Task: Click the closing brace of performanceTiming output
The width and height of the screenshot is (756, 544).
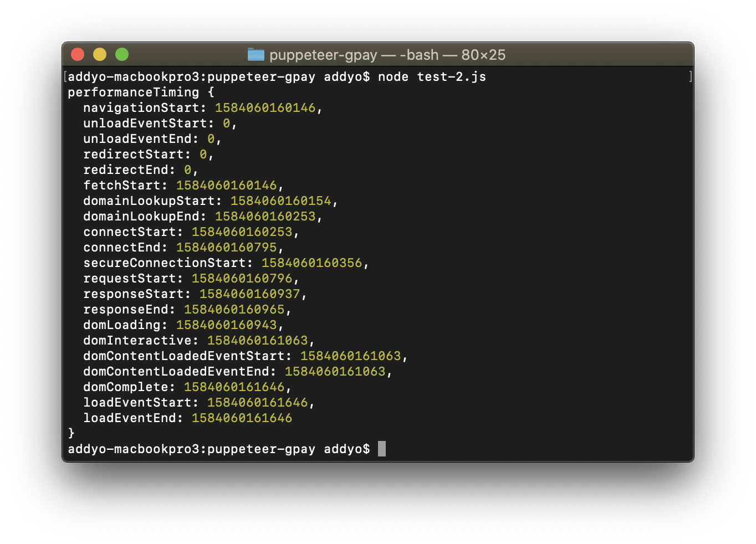Action: (71, 433)
